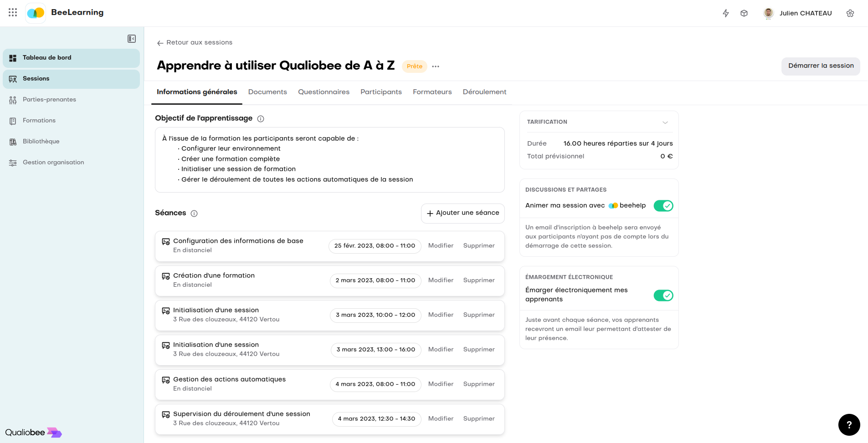The width and height of the screenshot is (868, 443).
Task: Click the 4 mars 2023, 12:30 - 14:30 date chip
Action: tap(376, 419)
